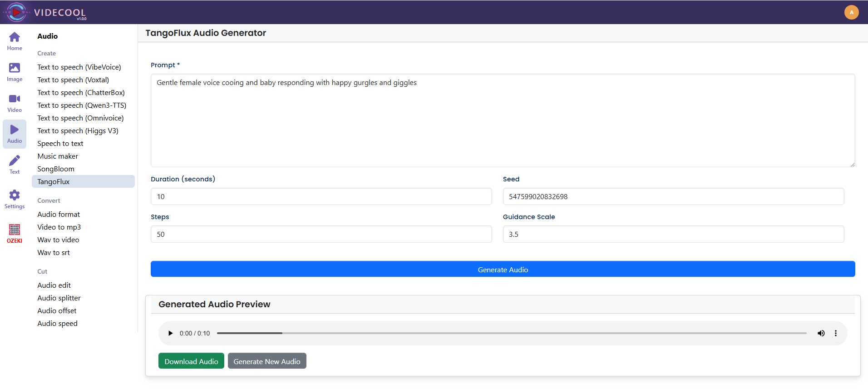Click into the Prompt text area
Image resolution: width=868 pixels, height=390 pixels.
coord(503,120)
